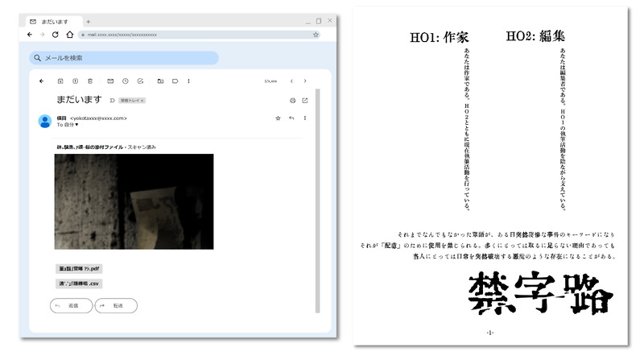Image resolution: width=644 pixels, height=360 pixels.
Task: Select the まだいます browser tab
Action: [54, 22]
